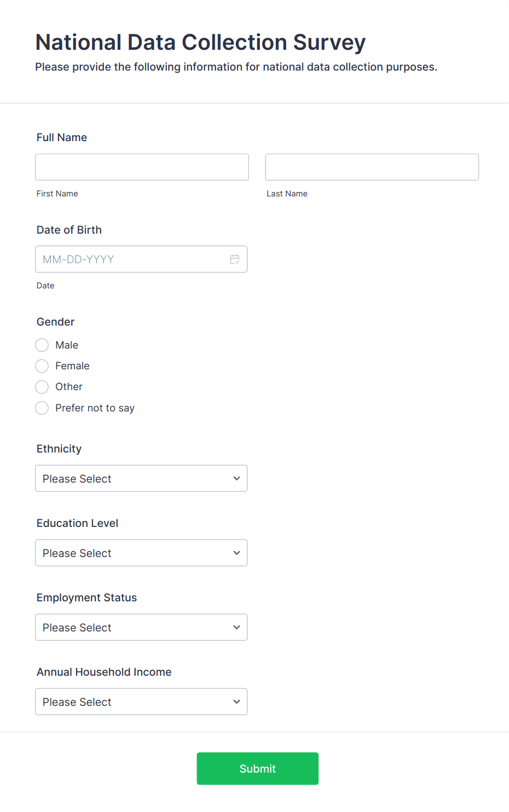Select the Female radio button
509x812 pixels.
tap(42, 366)
